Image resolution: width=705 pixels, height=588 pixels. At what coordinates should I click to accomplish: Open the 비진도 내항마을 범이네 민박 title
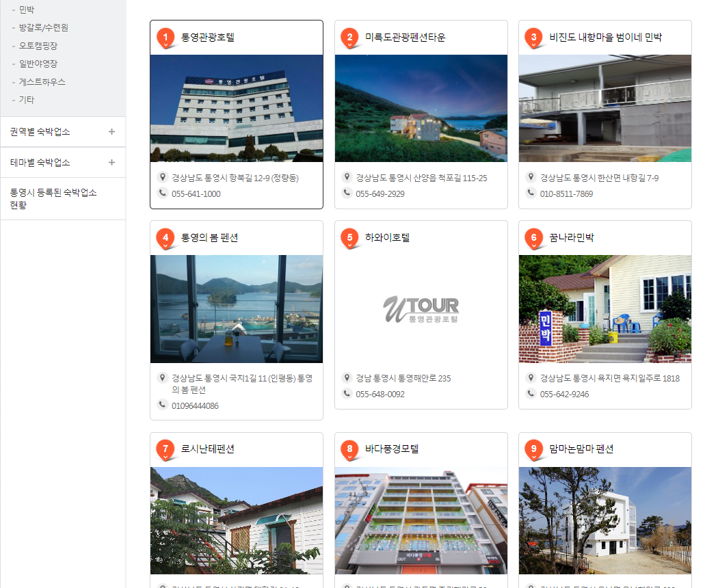(x=605, y=38)
